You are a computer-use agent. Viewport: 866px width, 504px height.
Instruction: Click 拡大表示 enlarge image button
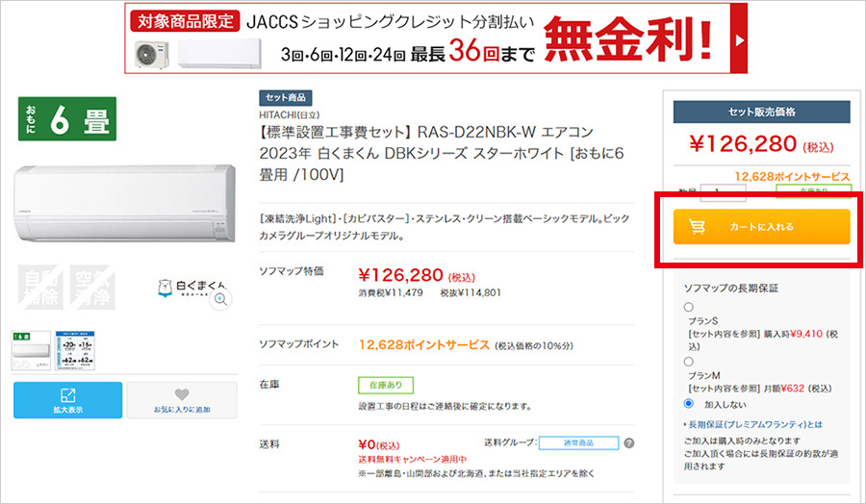[68, 400]
